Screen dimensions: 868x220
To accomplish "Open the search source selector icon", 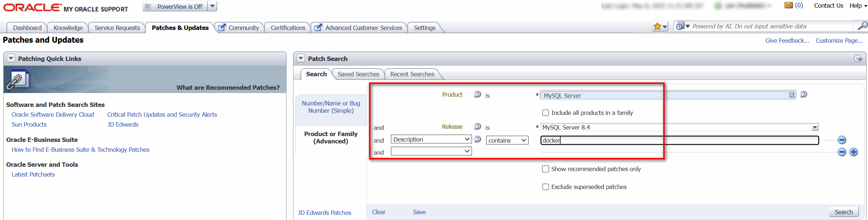I will click(x=683, y=26).
